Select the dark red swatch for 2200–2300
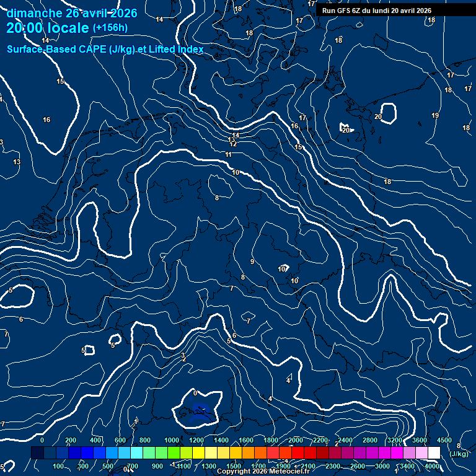Viewport: 476px width, 476px height. 322,452
